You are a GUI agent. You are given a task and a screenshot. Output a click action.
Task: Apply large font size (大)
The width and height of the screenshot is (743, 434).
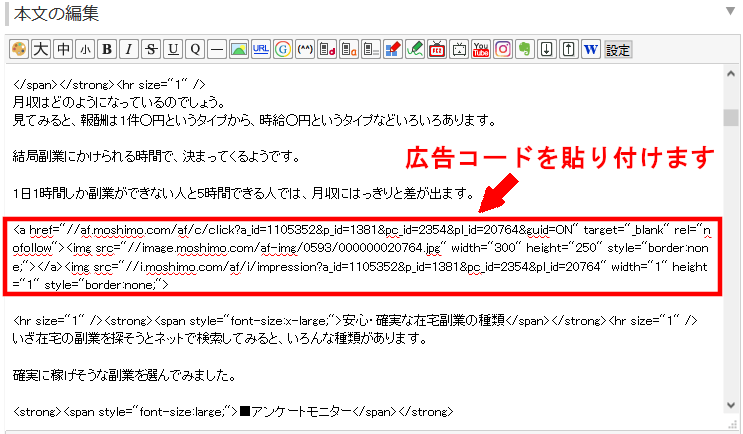(x=41, y=49)
